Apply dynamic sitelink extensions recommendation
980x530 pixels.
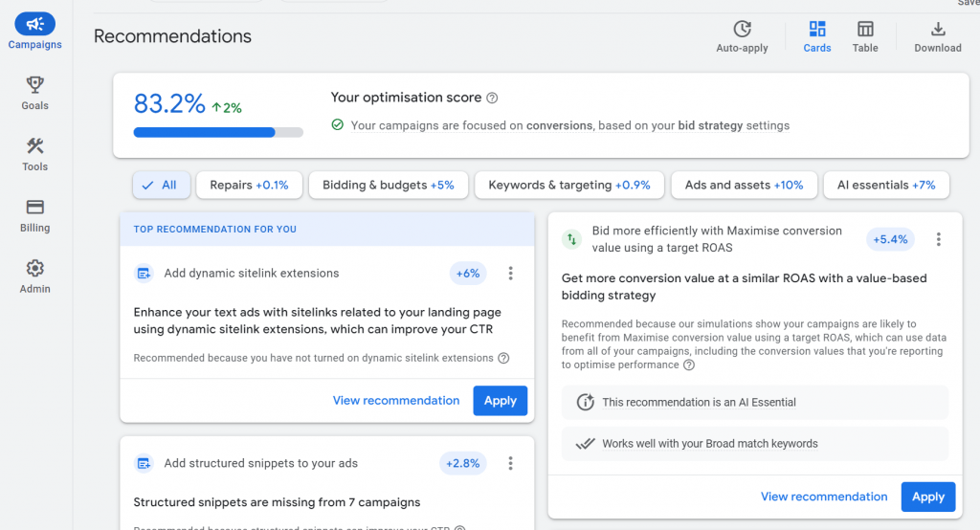[x=500, y=401]
